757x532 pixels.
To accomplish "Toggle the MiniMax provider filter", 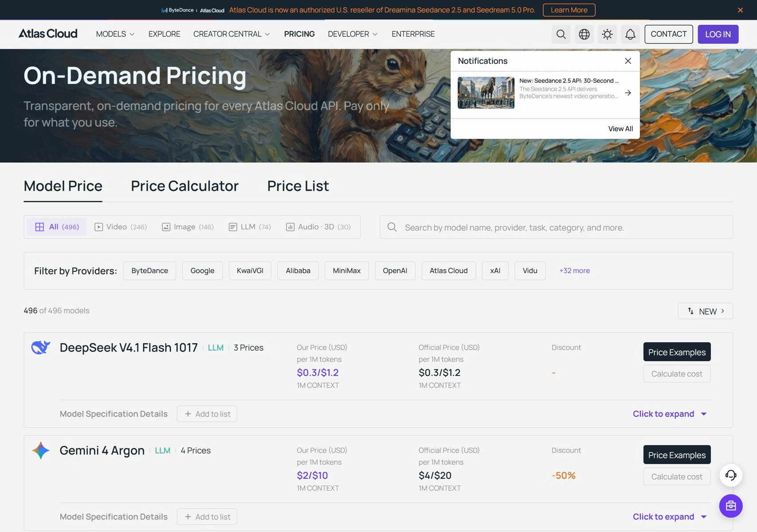I will coord(347,271).
